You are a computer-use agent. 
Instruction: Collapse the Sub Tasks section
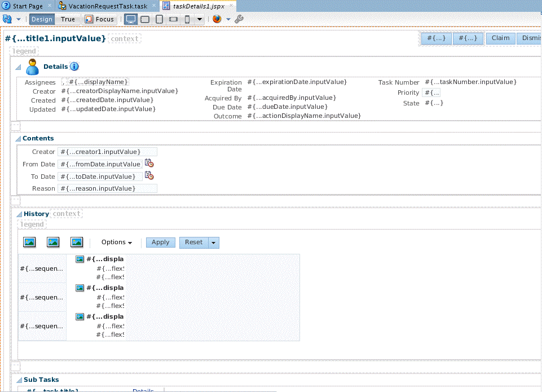[19, 380]
